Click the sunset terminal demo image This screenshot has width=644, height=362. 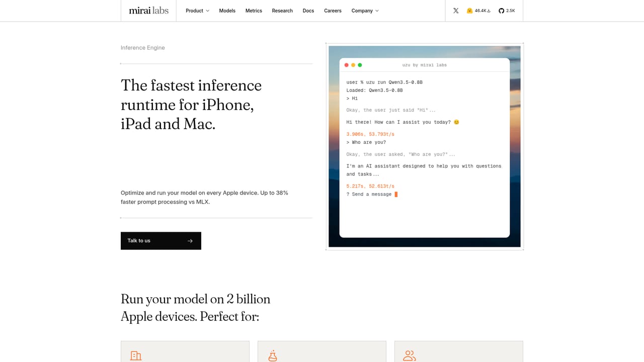coord(425,146)
